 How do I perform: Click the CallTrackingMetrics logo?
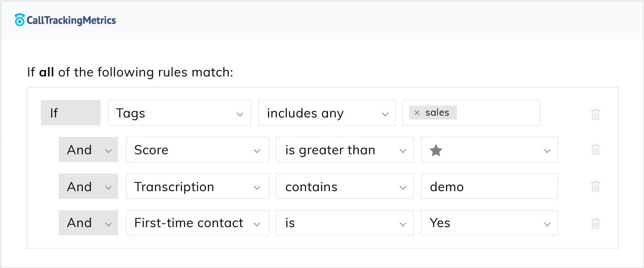coord(65,20)
